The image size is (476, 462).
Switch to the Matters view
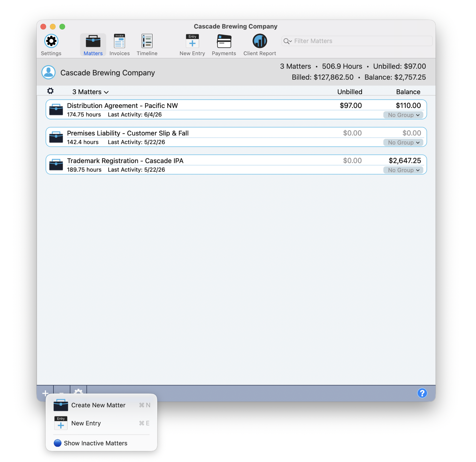tap(93, 45)
